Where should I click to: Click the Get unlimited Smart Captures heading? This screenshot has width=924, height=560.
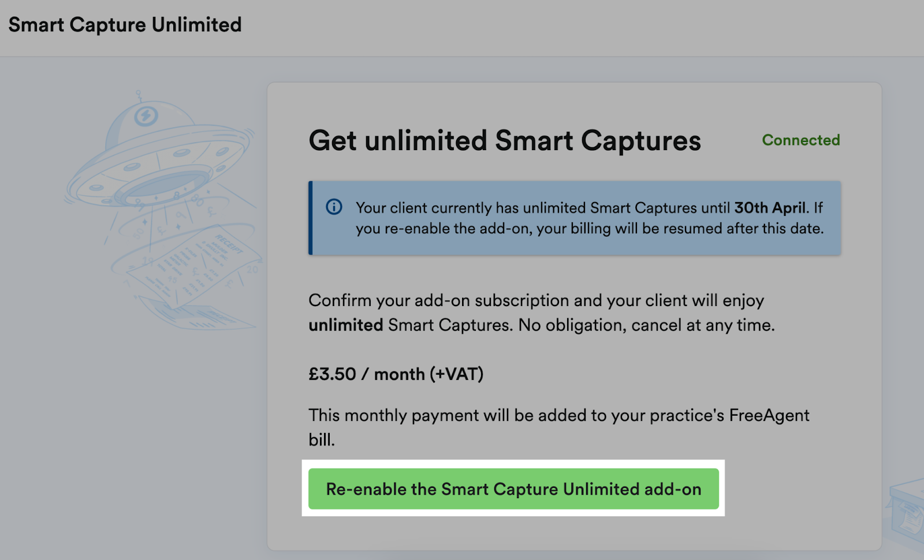pos(505,140)
